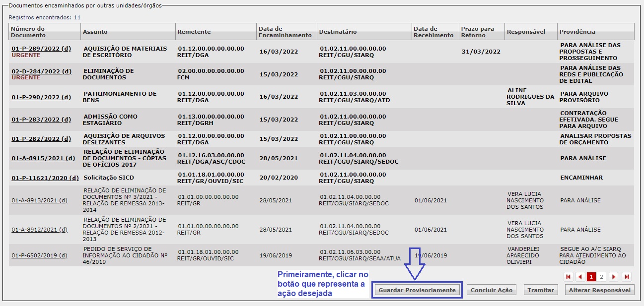Go to first page pagination icon
644x306 pixels.
coord(569,277)
